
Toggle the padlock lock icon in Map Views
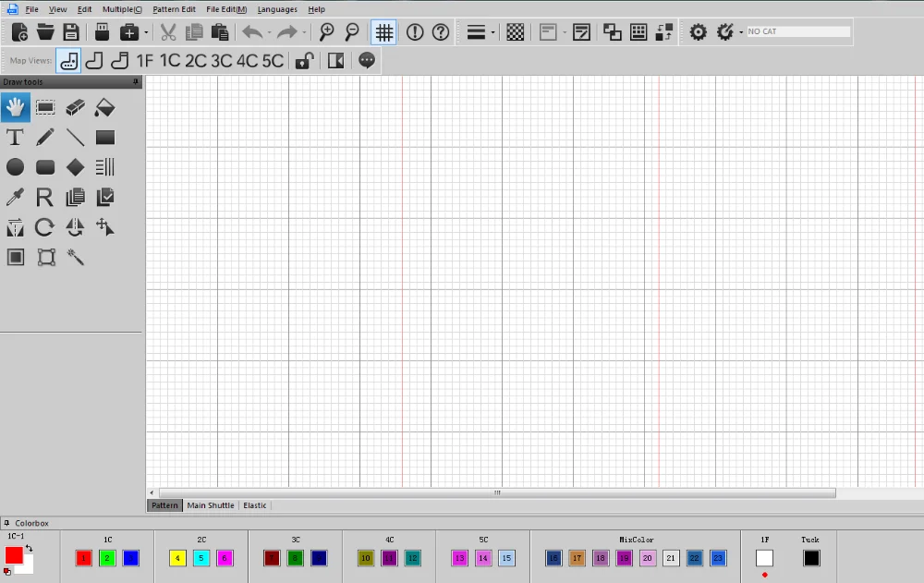click(302, 61)
